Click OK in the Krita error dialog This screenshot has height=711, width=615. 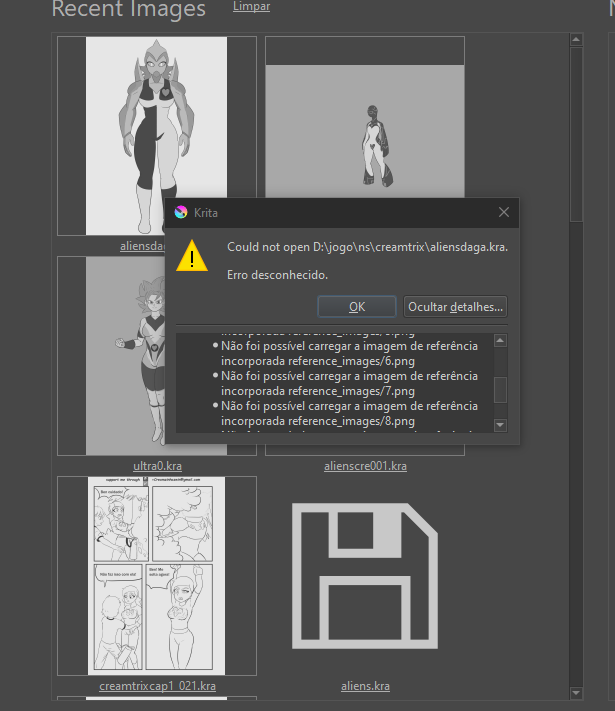coord(357,307)
